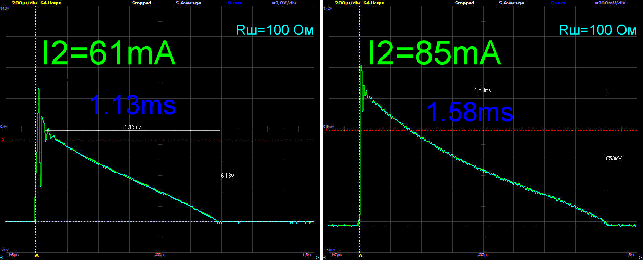Click the left scroll arrow at bottom of left scope
Screen dimensions: 644x260
(x=3, y=255)
